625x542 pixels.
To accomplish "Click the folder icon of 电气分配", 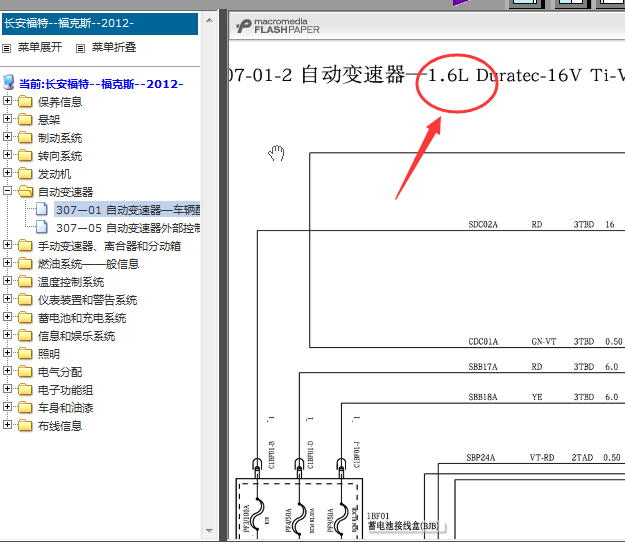I will [25, 371].
